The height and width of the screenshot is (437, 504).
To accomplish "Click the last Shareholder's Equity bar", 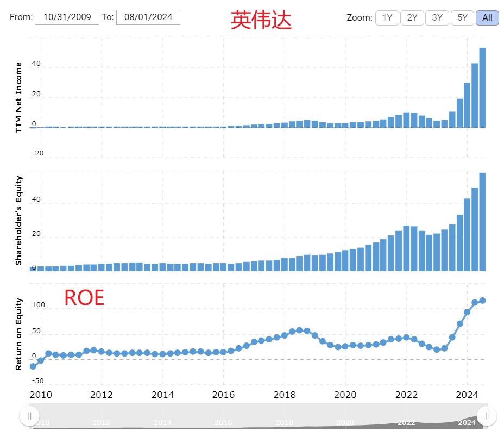I will (x=482, y=222).
